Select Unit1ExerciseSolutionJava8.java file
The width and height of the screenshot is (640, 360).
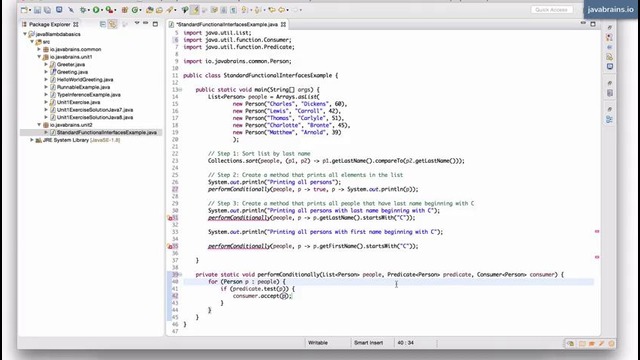(95, 117)
